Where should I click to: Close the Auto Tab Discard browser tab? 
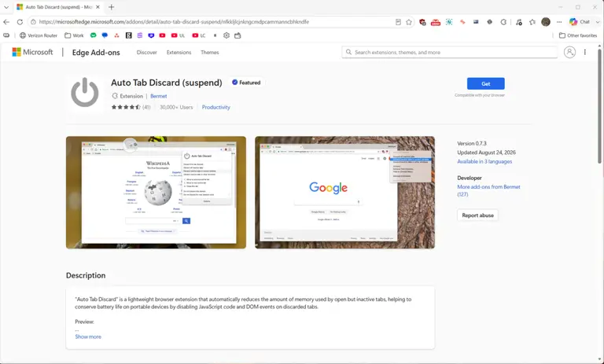(x=98, y=7)
